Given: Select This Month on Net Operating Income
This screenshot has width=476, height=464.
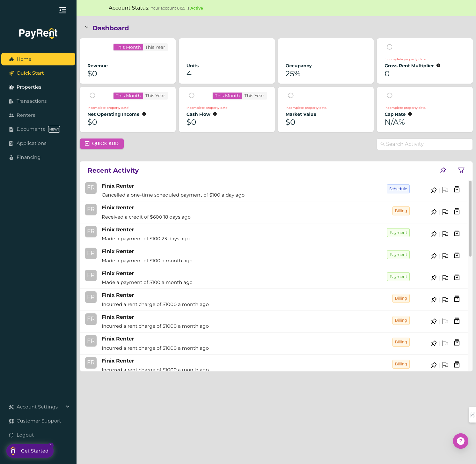Looking at the screenshot, I should [128, 96].
